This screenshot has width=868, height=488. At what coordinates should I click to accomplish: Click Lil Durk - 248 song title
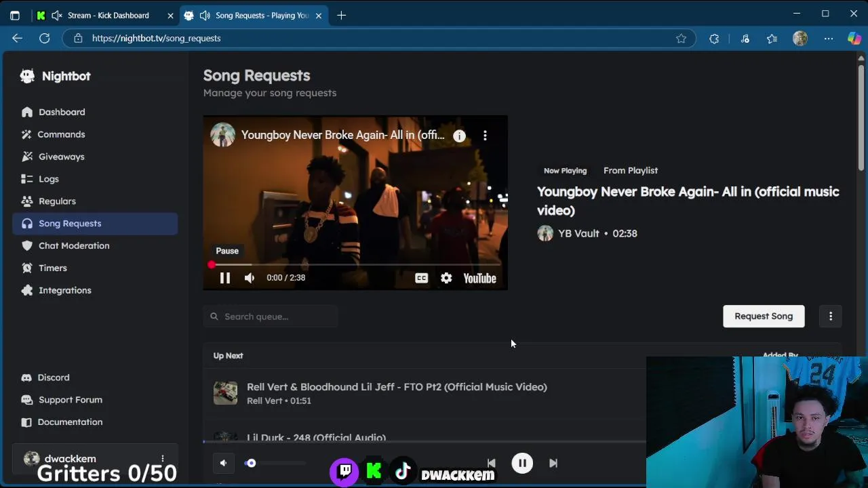316,438
